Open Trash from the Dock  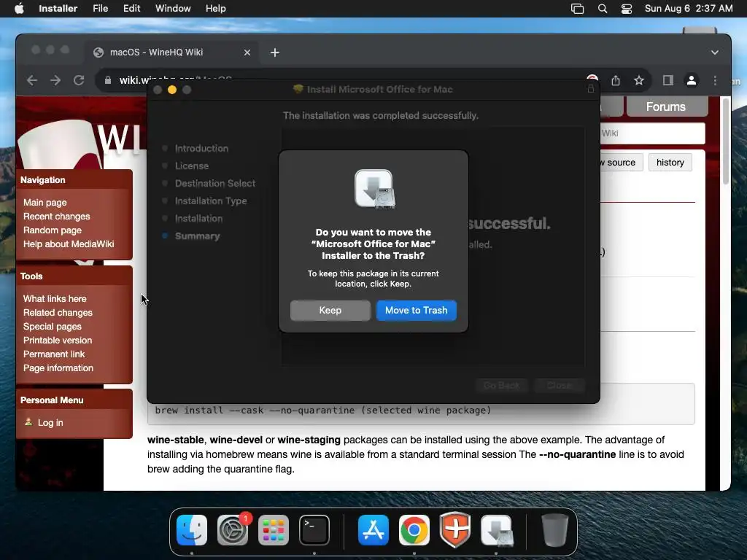(x=554, y=530)
